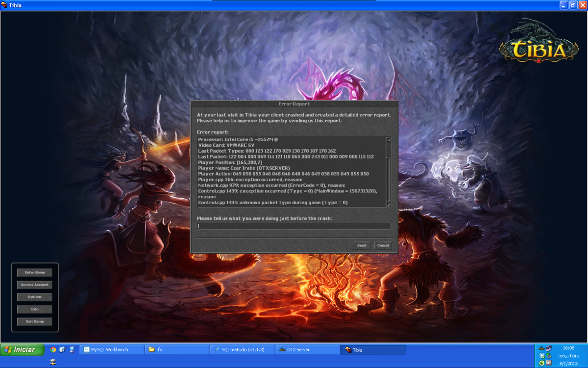Click network connection tray icon

(x=548, y=348)
